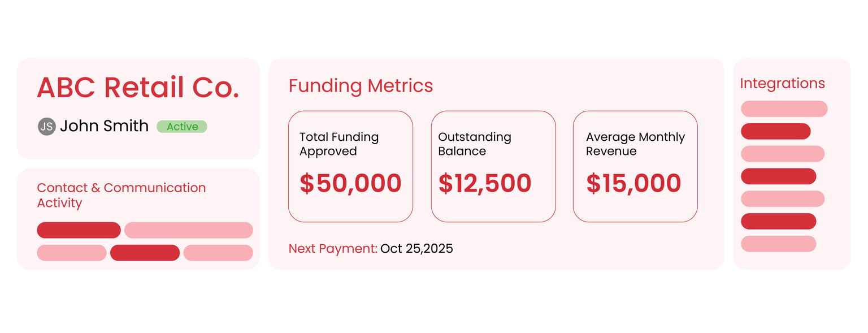This screenshot has width=868, height=333.
Task: Open the ABC Retail Co. heading
Action: (138, 88)
